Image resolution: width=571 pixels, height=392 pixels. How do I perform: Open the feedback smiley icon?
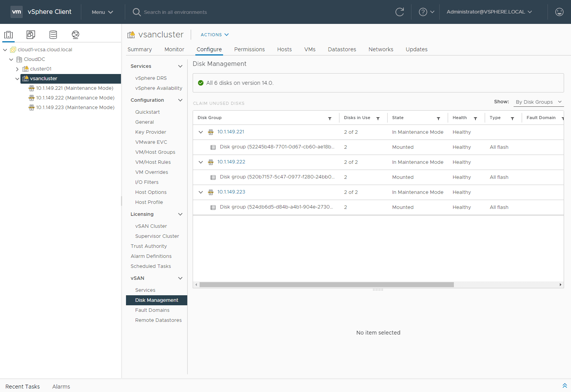pyautogui.click(x=559, y=12)
